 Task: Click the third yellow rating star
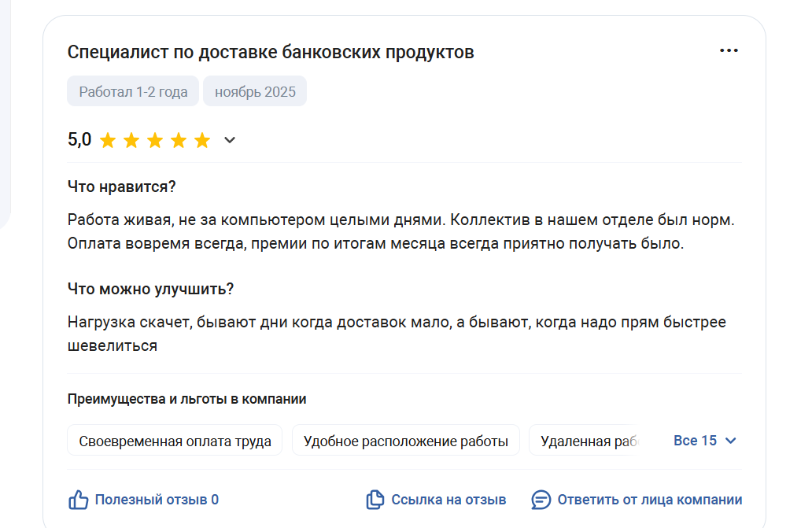point(155,141)
